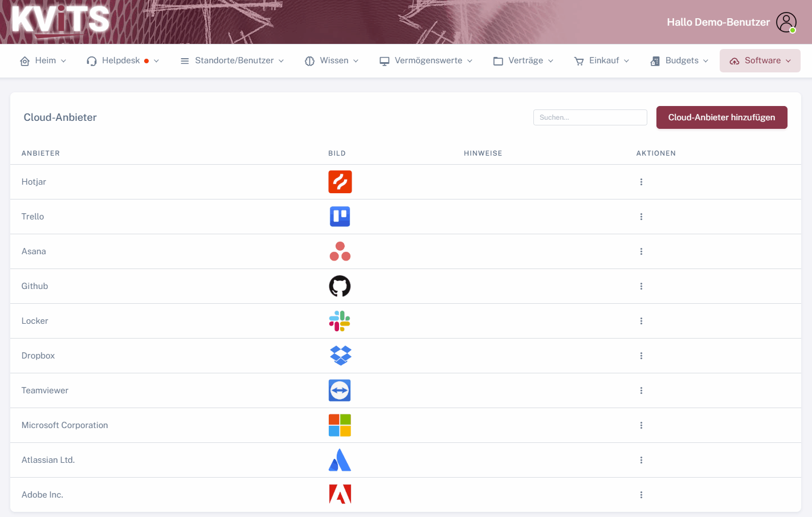Sort by HINWEISE column header
This screenshot has height=517, width=812.
click(483, 153)
